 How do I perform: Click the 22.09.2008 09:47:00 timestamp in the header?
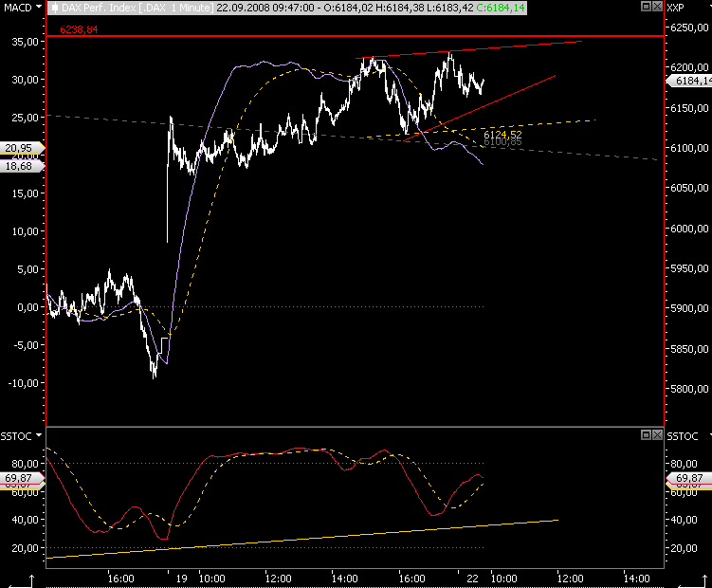(x=265, y=8)
